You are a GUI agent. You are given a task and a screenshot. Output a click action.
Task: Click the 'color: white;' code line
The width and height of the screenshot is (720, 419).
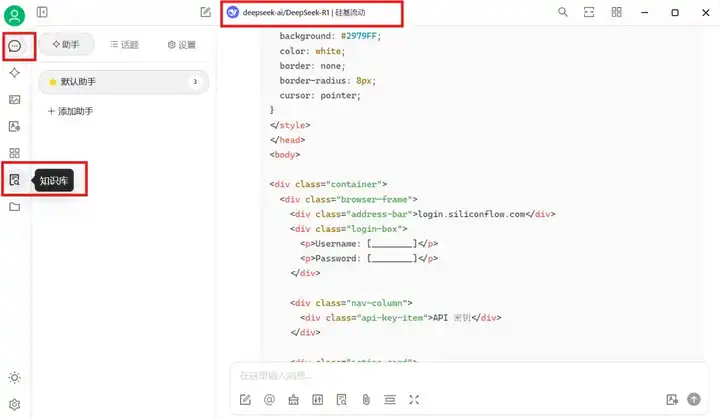[x=312, y=51]
